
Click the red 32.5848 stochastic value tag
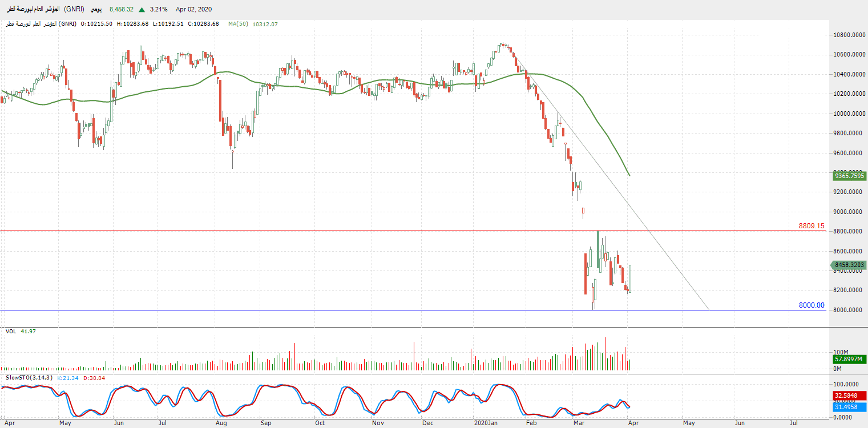(850, 395)
